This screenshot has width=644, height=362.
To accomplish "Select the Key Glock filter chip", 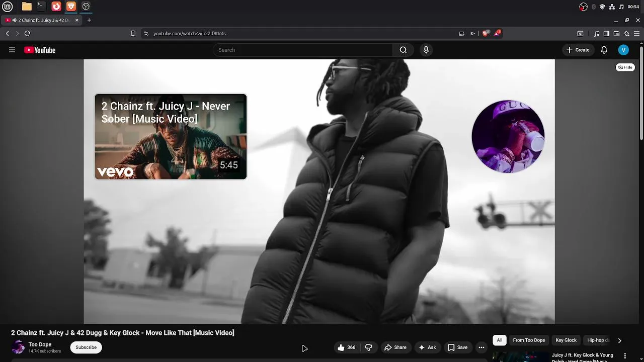I will point(566,340).
